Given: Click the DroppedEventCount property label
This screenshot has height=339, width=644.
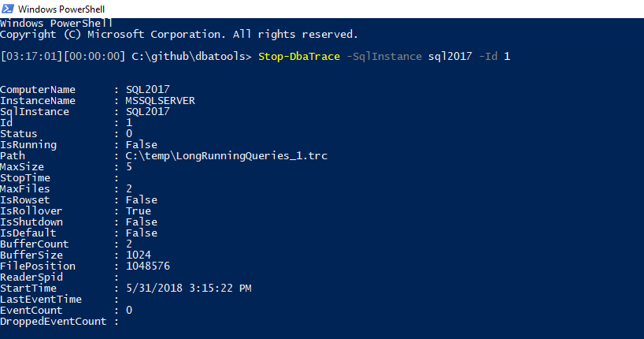Looking at the screenshot, I should 54,322.
